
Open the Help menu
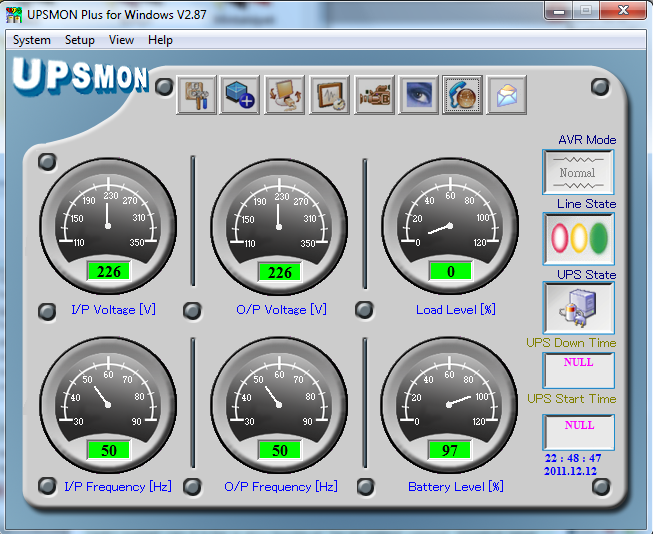point(160,40)
